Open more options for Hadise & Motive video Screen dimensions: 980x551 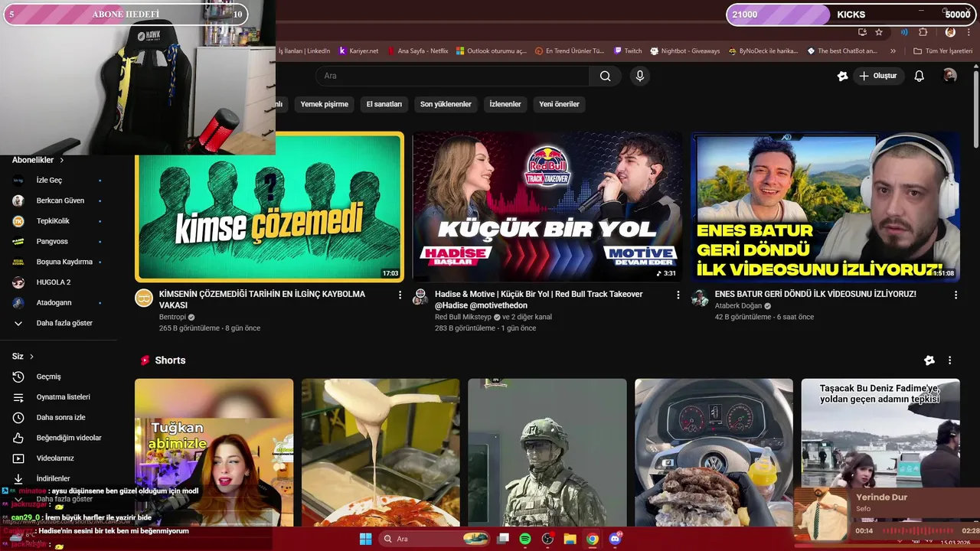(678, 295)
